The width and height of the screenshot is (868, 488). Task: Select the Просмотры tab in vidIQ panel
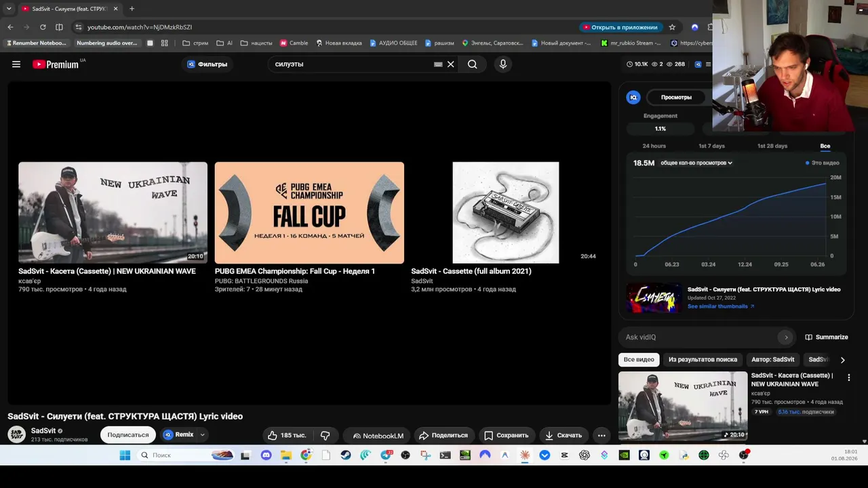(676, 98)
